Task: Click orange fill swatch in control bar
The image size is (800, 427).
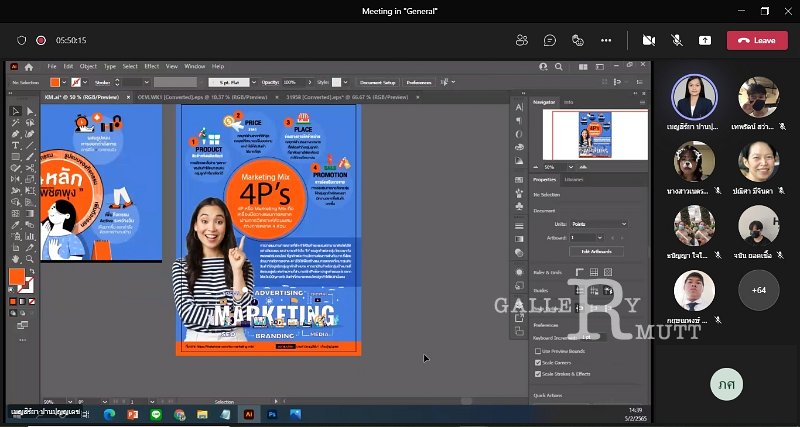Action: click(x=55, y=82)
